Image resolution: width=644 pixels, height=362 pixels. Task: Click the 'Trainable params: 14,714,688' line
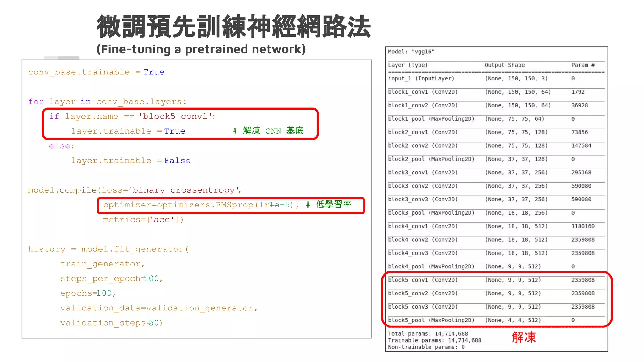click(434, 340)
